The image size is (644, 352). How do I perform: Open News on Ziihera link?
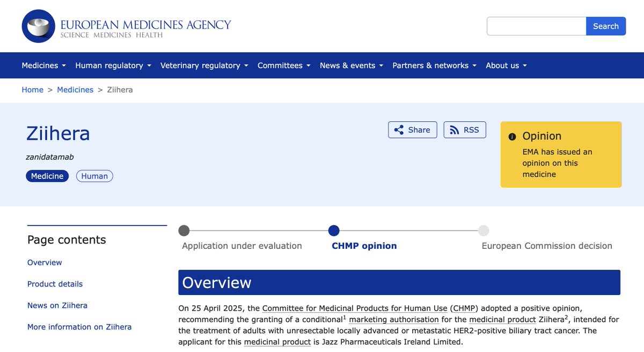click(57, 305)
